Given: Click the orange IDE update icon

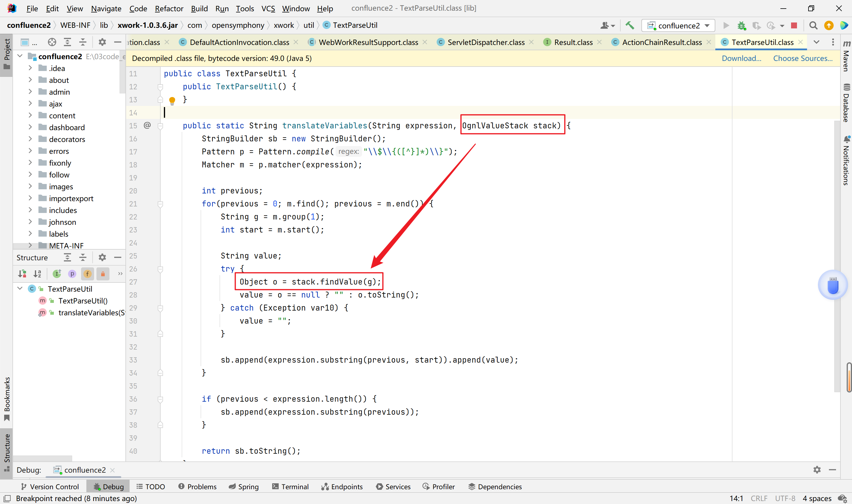Looking at the screenshot, I should point(829,25).
